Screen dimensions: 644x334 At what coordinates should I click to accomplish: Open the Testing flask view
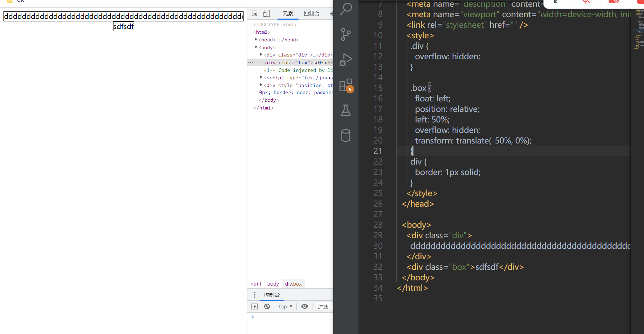tap(346, 110)
